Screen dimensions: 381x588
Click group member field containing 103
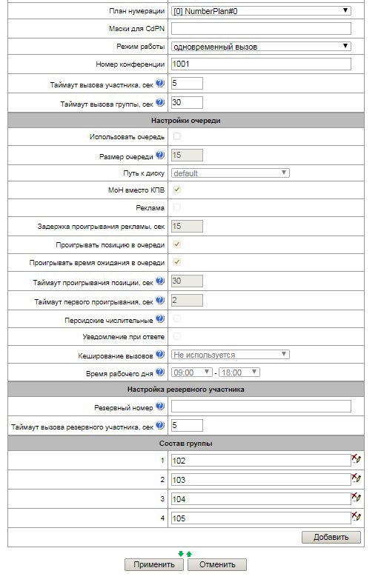[x=261, y=479]
